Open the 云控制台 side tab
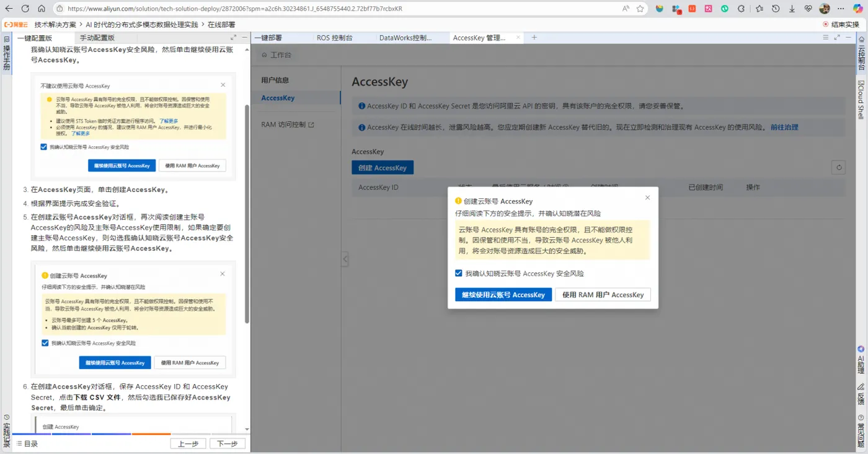 [x=861, y=53]
